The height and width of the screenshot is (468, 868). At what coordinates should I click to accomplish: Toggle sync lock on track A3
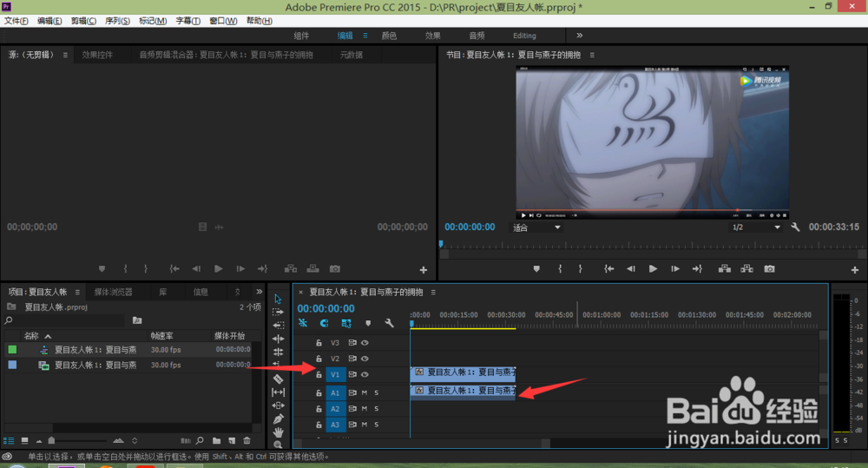pyautogui.click(x=352, y=425)
